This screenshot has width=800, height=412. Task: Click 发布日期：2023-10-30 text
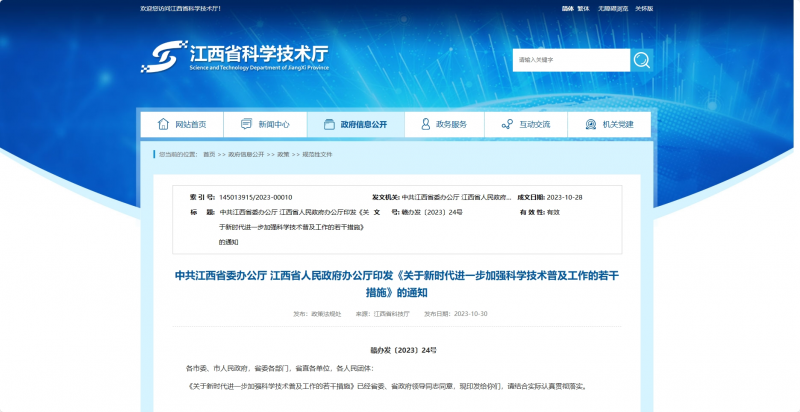pyautogui.click(x=456, y=314)
